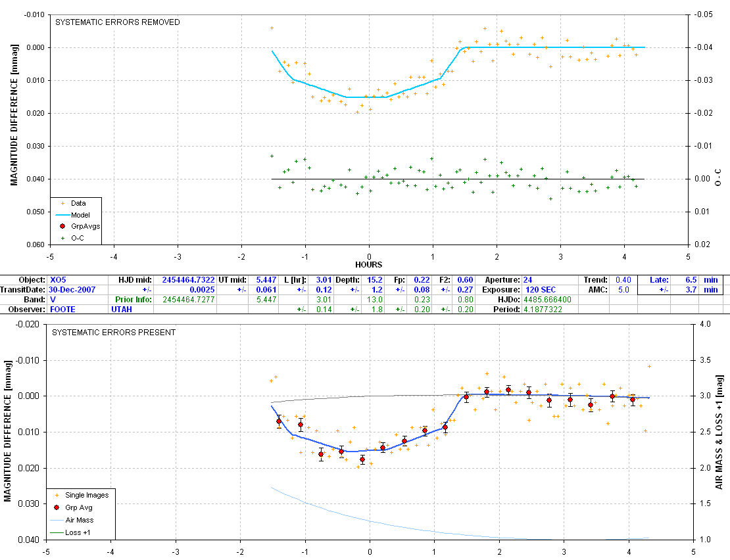Select the prior depth value 13.0
This screenshot has height=560, width=730.
tap(375, 300)
